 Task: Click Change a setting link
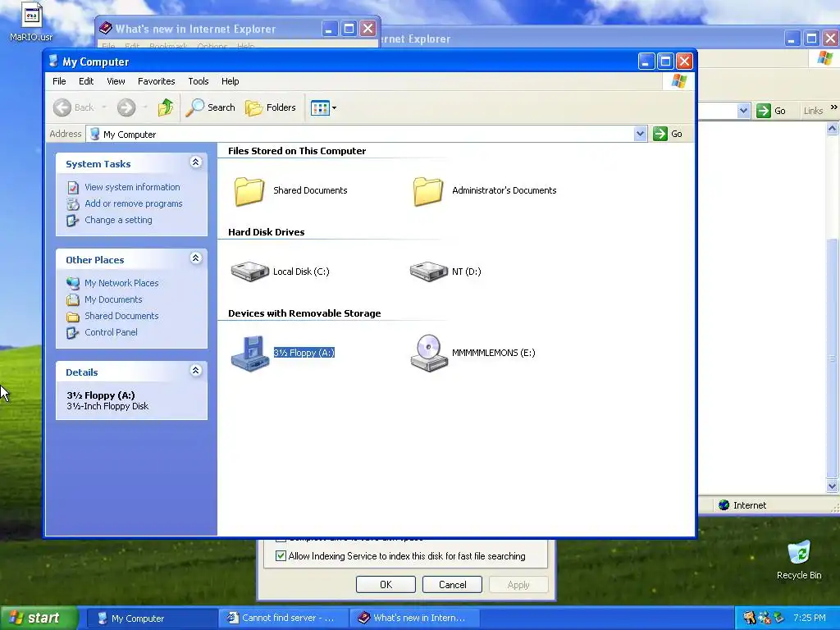point(118,220)
